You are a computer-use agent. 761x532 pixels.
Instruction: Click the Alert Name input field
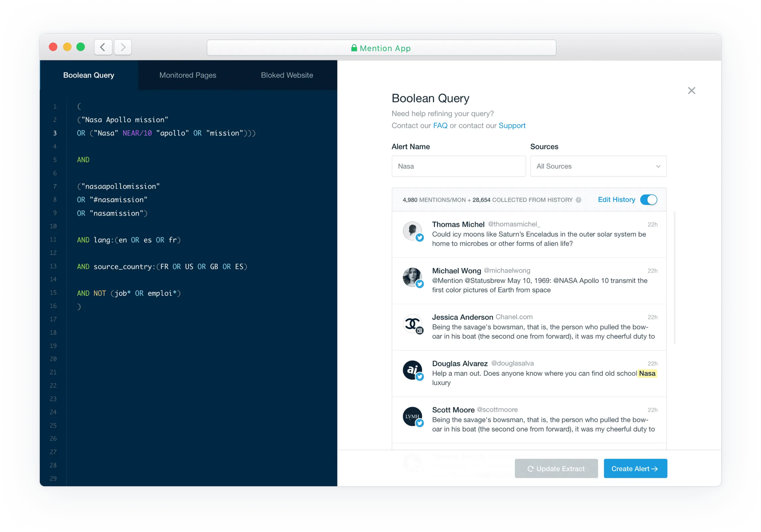[x=458, y=166]
